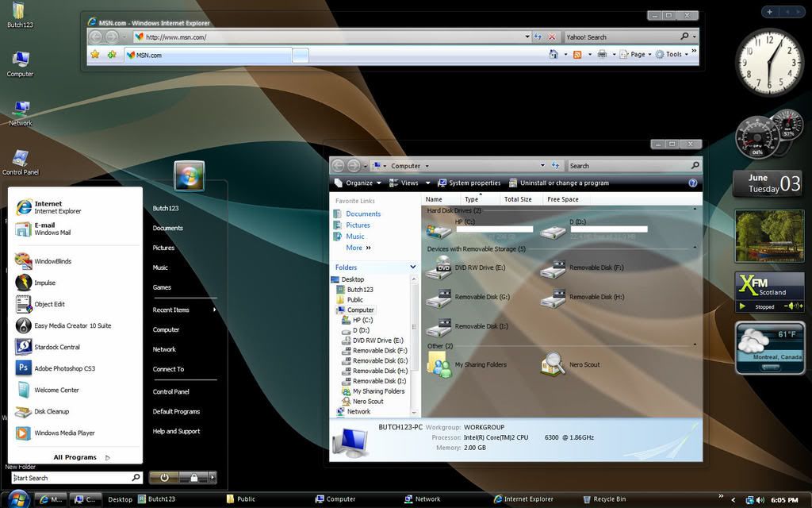The width and height of the screenshot is (812, 508).
Task: Open the IE Page menu dropdown
Action: pos(635,54)
